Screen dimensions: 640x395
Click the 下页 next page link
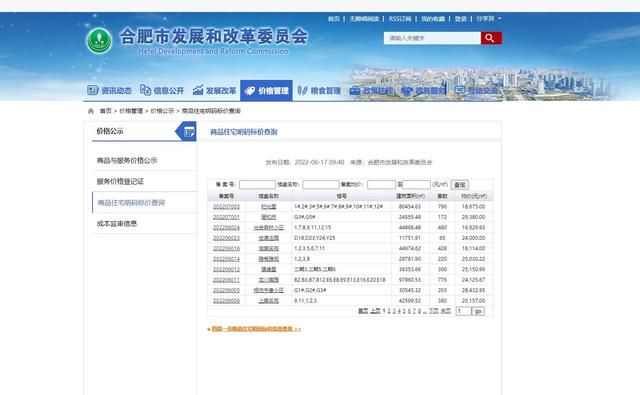click(433, 311)
